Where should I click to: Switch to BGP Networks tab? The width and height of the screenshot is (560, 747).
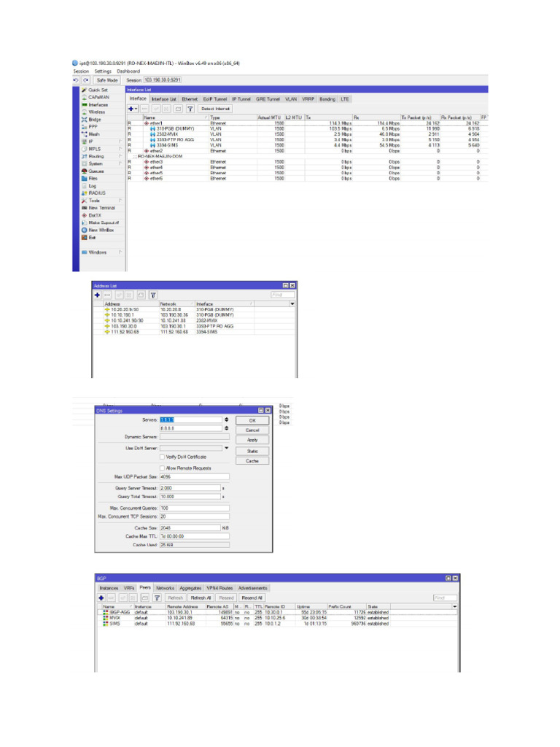tap(166, 589)
